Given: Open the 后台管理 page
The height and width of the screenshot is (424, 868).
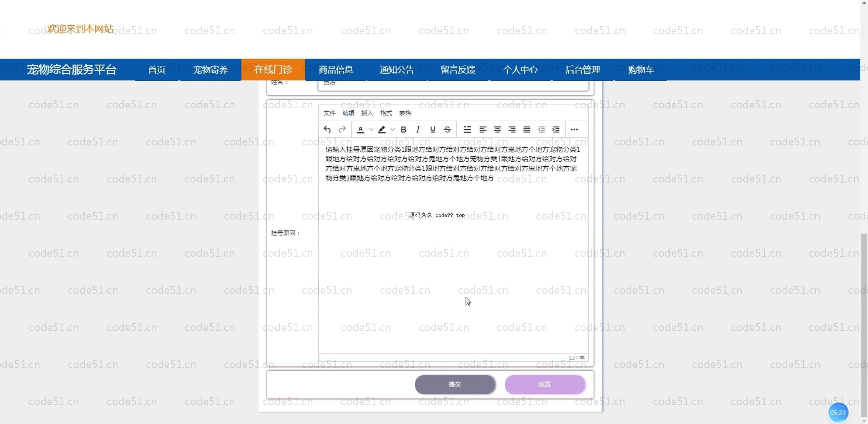Looking at the screenshot, I should 582,69.
